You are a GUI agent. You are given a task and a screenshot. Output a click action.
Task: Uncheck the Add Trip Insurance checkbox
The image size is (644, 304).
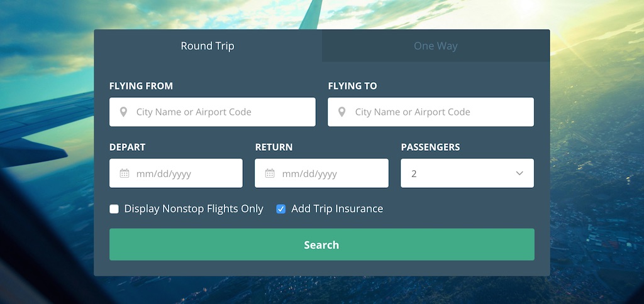point(281,209)
